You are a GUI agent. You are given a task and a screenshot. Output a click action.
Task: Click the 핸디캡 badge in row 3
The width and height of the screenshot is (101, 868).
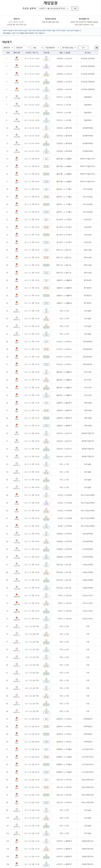pyautogui.click(x=46, y=75)
